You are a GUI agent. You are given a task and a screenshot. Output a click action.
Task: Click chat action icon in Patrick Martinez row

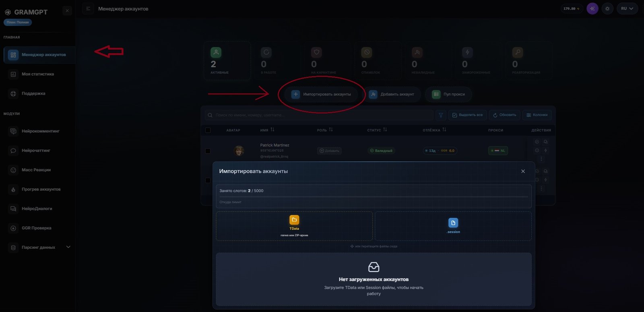click(x=545, y=142)
